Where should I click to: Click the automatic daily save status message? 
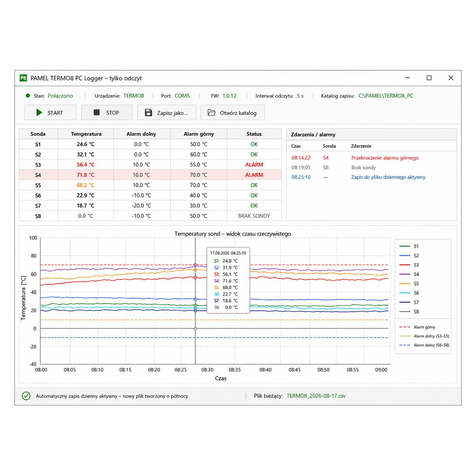pos(112,396)
